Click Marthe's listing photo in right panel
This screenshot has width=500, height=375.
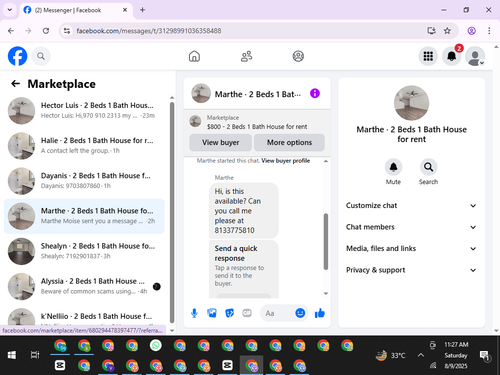pyautogui.click(x=411, y=103)
